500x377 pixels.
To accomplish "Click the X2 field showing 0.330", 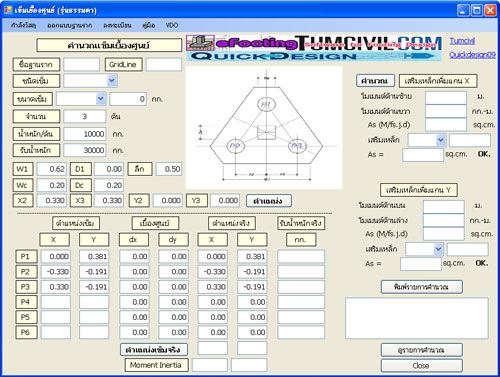I will click(x=51, y=200).
